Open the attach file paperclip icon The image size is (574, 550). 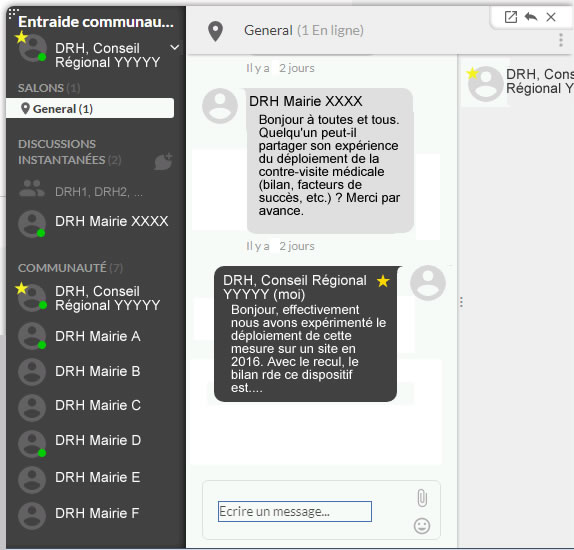422,498
